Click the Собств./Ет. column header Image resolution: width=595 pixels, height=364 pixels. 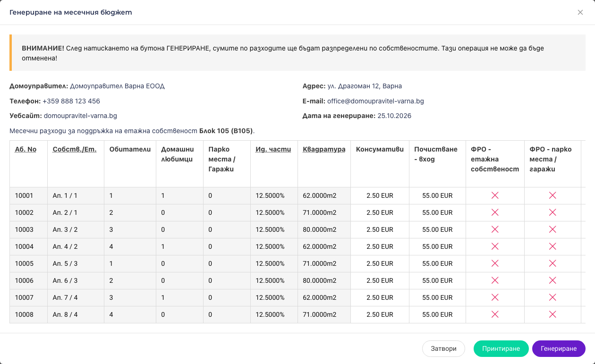[x=75, y=149]
